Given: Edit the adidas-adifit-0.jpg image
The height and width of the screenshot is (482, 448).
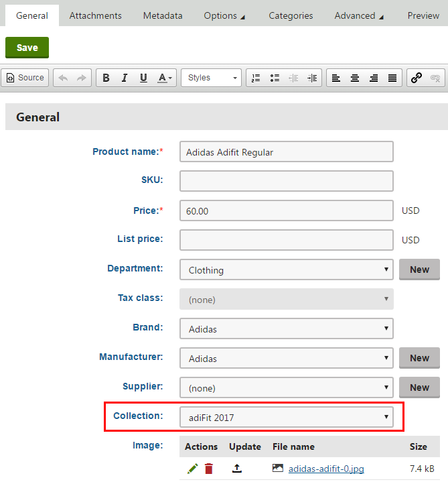Looking at the screenshot, I should 193,469.
